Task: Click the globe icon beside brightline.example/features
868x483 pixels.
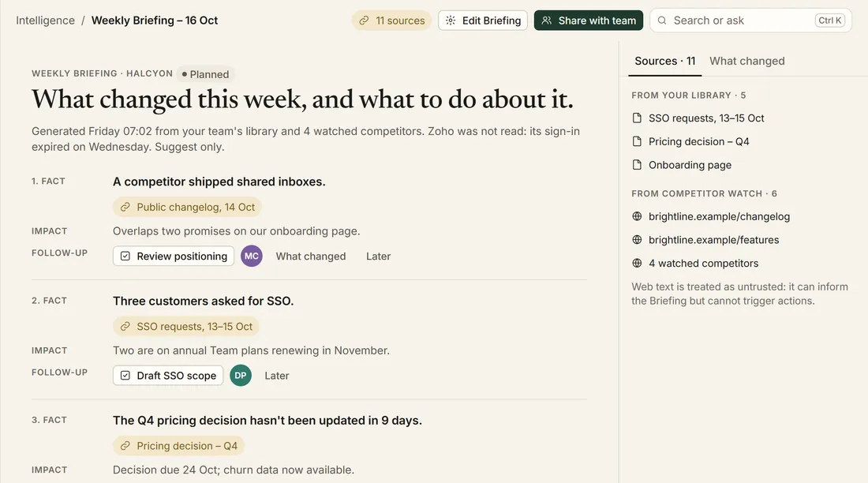Action: click(637, 240)
